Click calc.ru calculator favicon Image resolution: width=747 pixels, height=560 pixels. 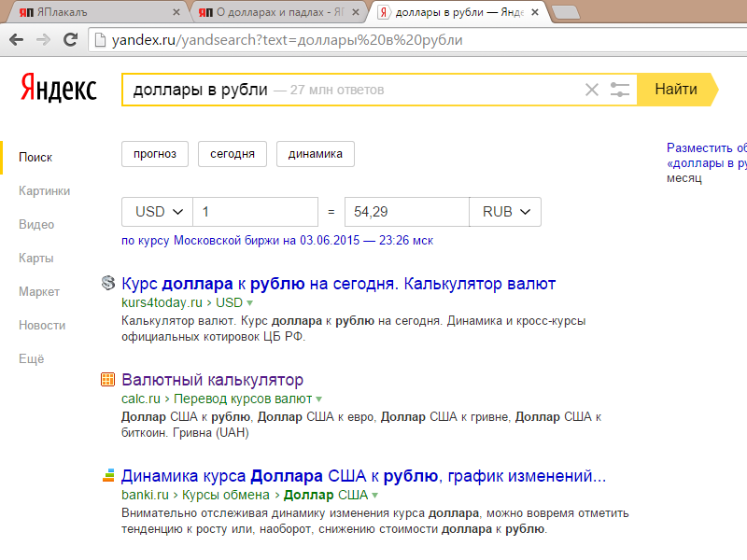point(108,380)
